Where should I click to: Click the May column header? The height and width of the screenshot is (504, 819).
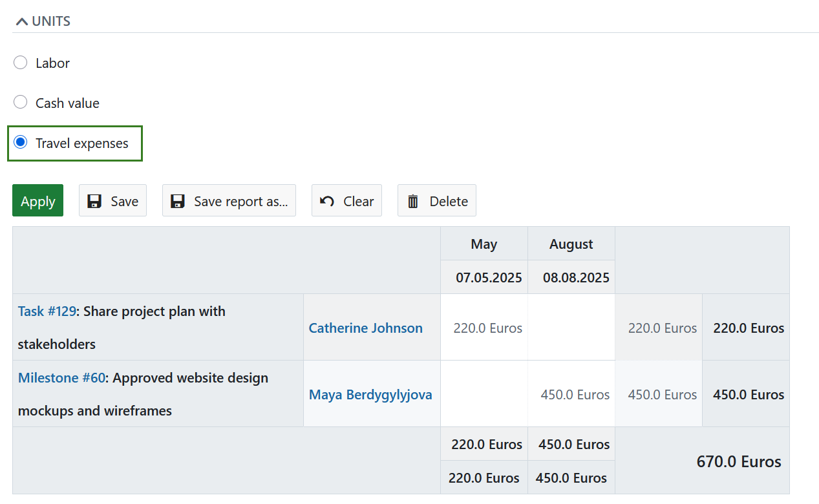point(484,244)
